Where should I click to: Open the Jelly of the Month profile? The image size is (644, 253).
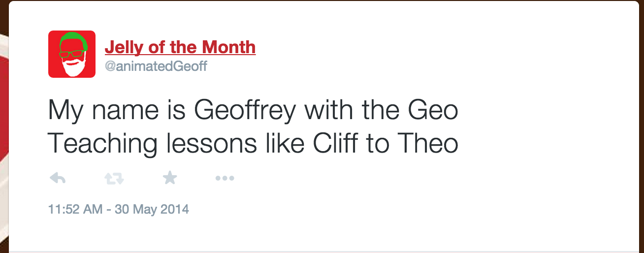[x=180, y=48]
